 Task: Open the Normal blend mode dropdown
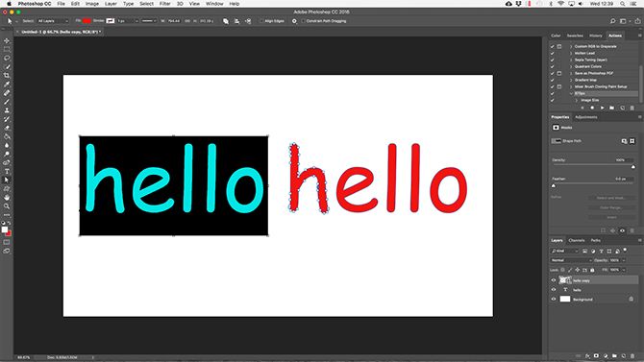click(x=571, y=260)
